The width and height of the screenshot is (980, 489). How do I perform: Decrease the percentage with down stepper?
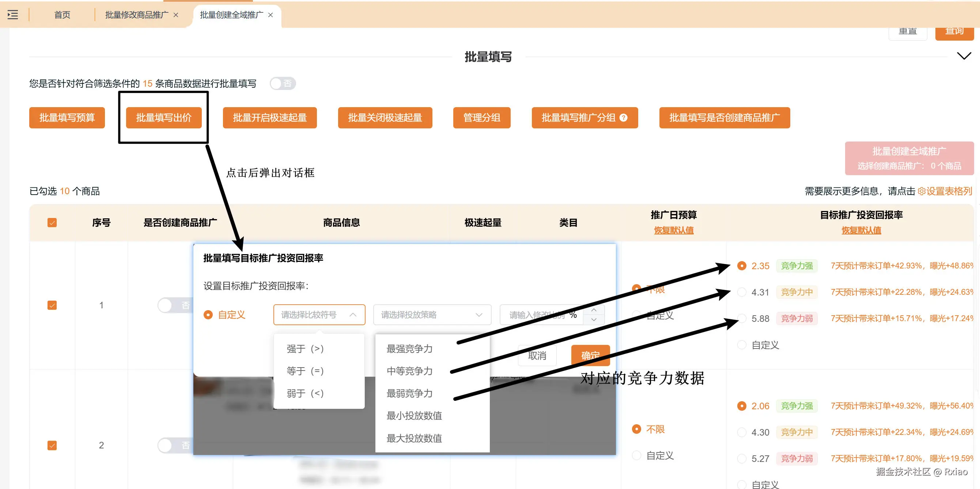pos(594,320)
